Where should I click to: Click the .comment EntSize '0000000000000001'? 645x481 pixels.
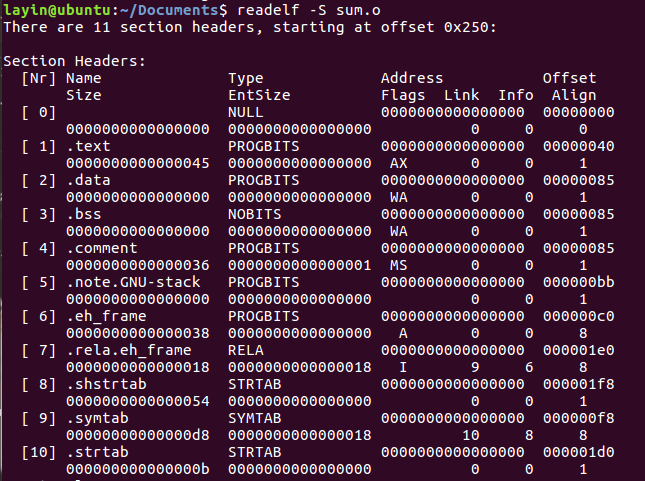(x=299, y=265)
